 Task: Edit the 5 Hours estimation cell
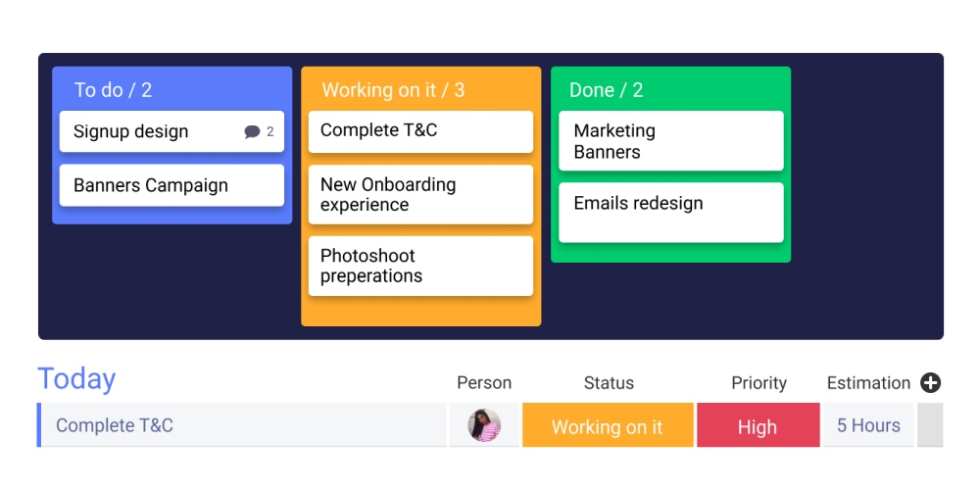click(x=868, y=425)
